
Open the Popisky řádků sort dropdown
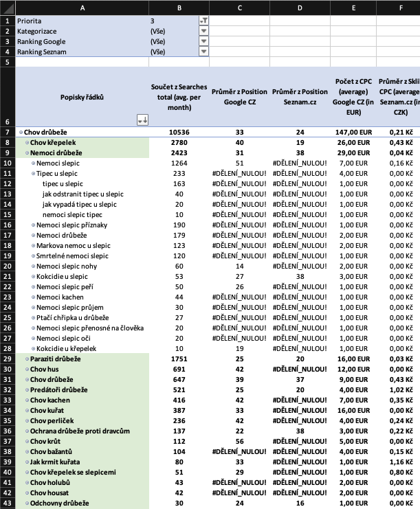tap(142, 120)
